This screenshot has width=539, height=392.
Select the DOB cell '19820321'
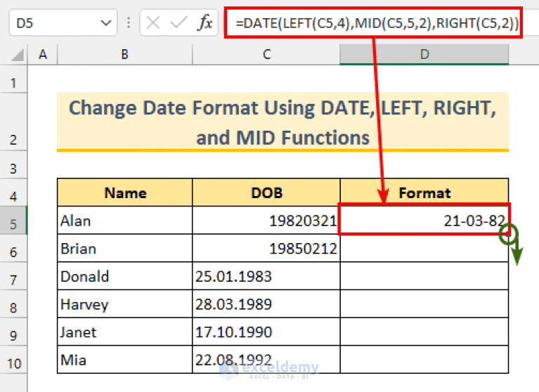click(x=266, y=221)
